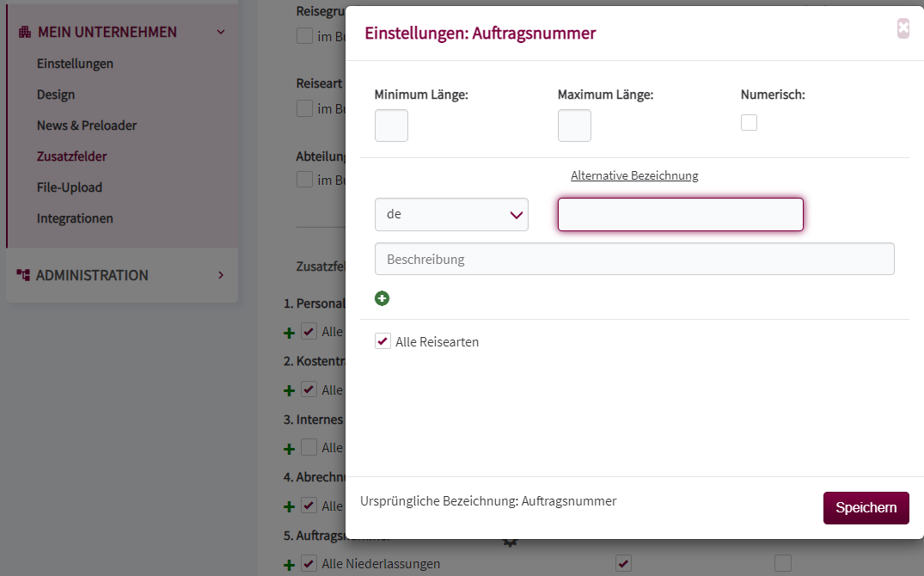Click the Administration heading
Image resolution: width=924 pixels, height=576 pixels.
92,275
